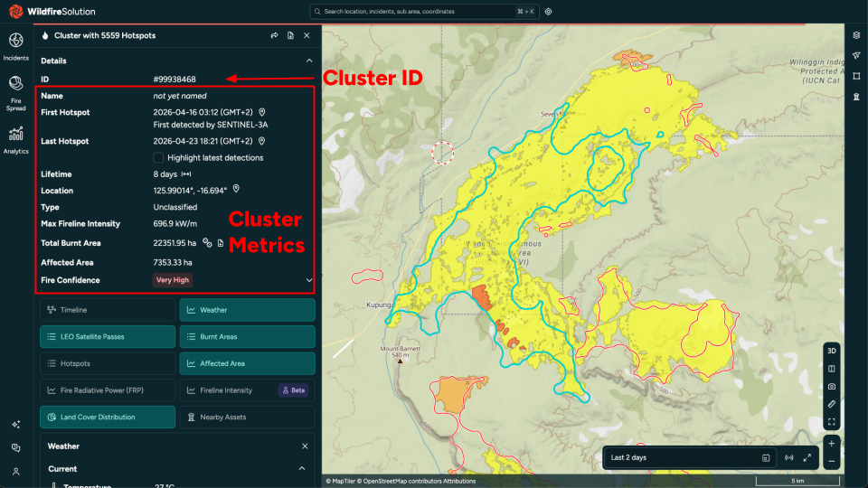Click the lifetime range icon next to 8 days

[186, 174]
